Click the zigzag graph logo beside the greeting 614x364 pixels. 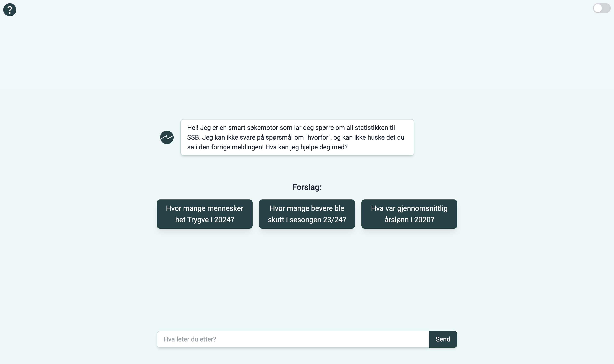tap(167, 137)
